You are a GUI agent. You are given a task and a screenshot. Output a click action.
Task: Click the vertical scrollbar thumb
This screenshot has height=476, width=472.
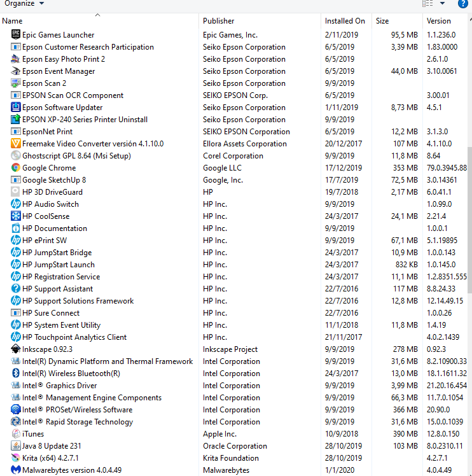coord(469,220)
